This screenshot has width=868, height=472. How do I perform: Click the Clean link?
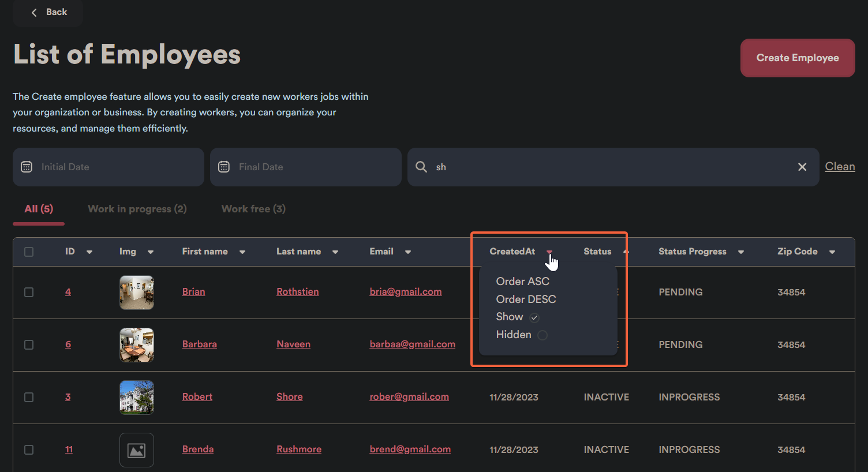coord(840,166)
